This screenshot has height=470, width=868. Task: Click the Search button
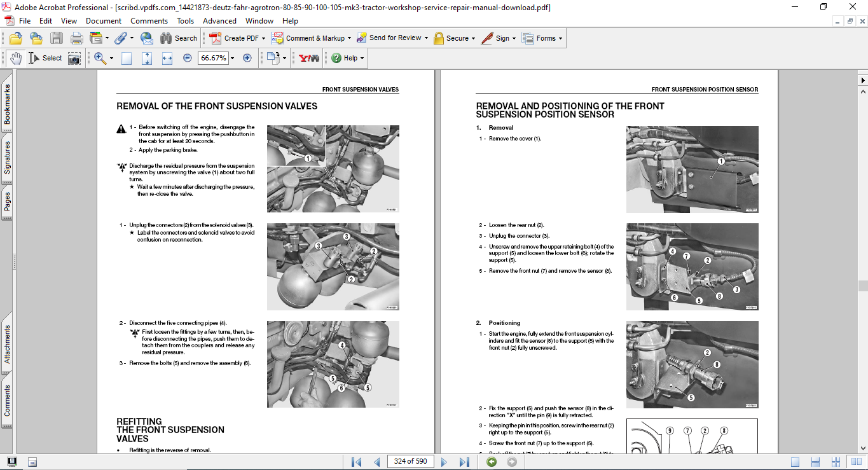tap(179, 38)
